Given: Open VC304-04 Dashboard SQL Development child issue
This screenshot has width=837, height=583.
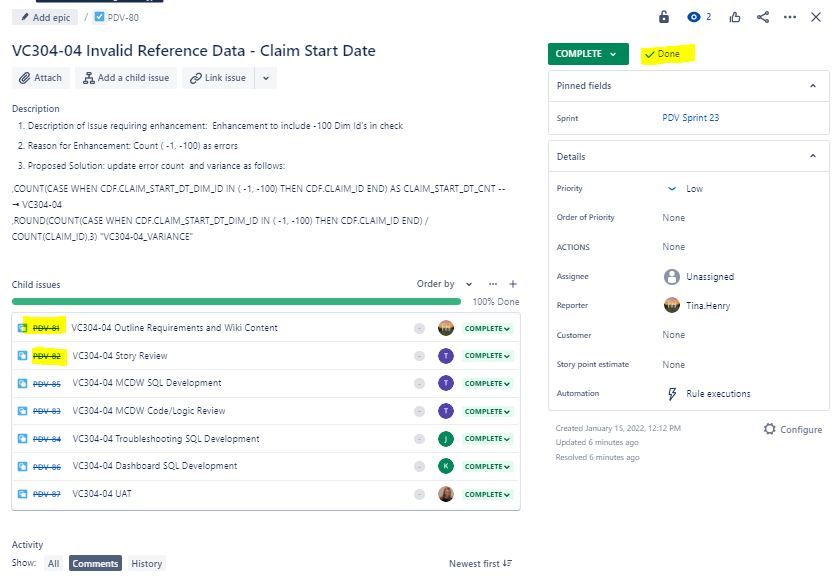Looking at the screenshot, I should click(x=155, y=466).
